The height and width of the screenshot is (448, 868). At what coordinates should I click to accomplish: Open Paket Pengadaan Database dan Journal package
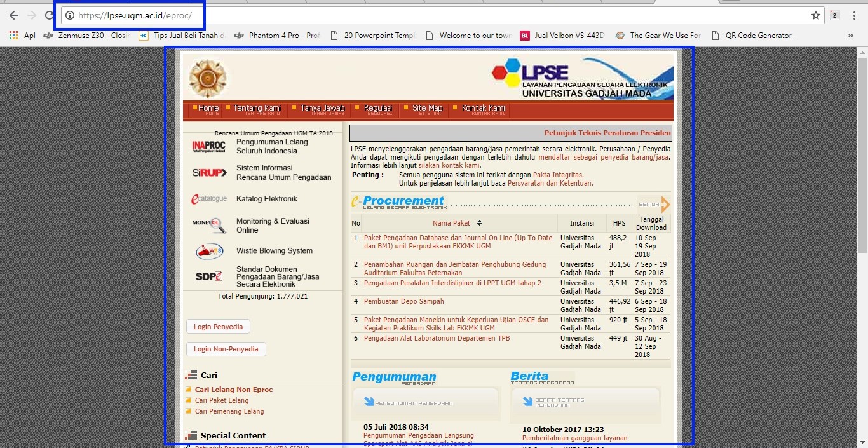click(458, 241)
